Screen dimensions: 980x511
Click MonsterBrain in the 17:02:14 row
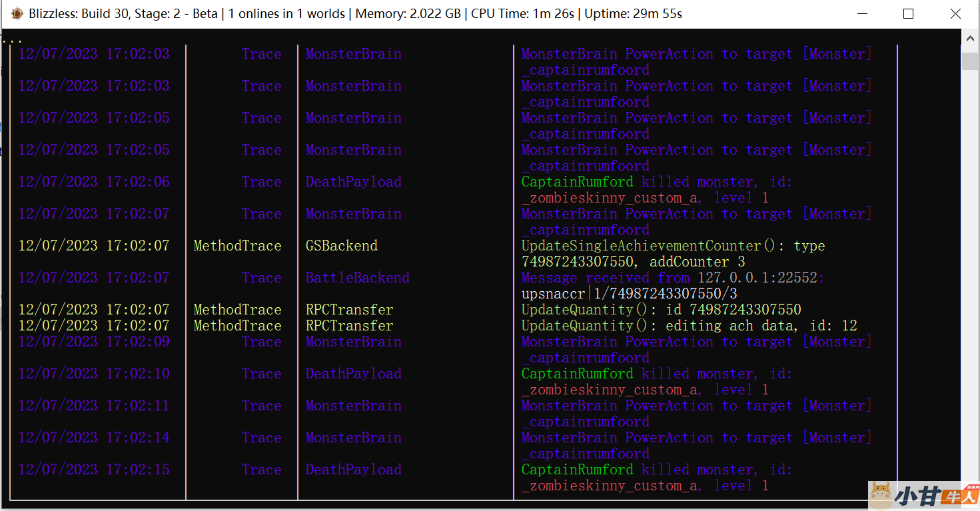[x=353, y=437]
